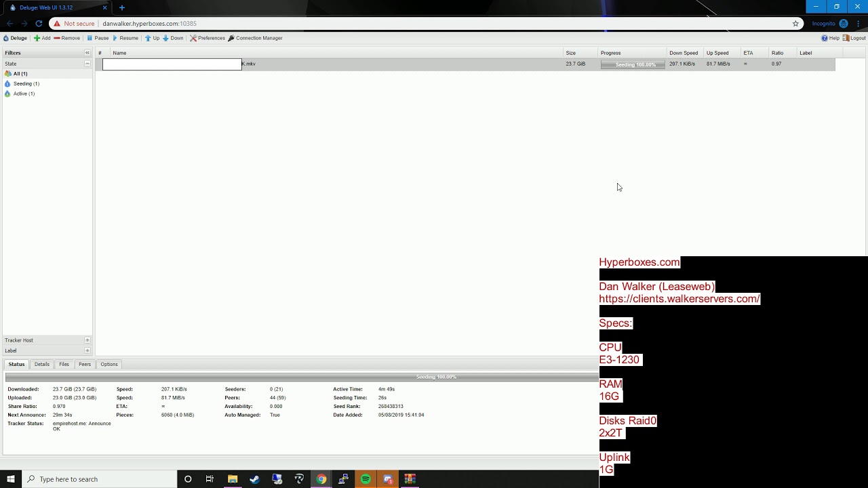Open File Explorer from taskbar

tap(233, 479)
